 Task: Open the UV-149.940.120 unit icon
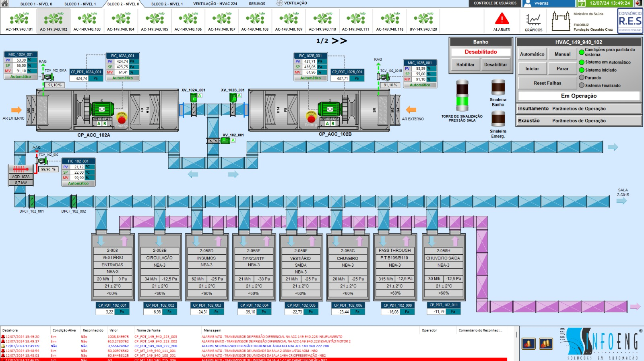pos(423,19)
